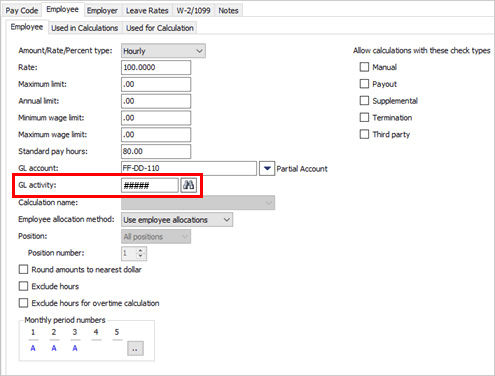
Task: Open GL activity lookup binoculars icon
Action: (189, 185)
